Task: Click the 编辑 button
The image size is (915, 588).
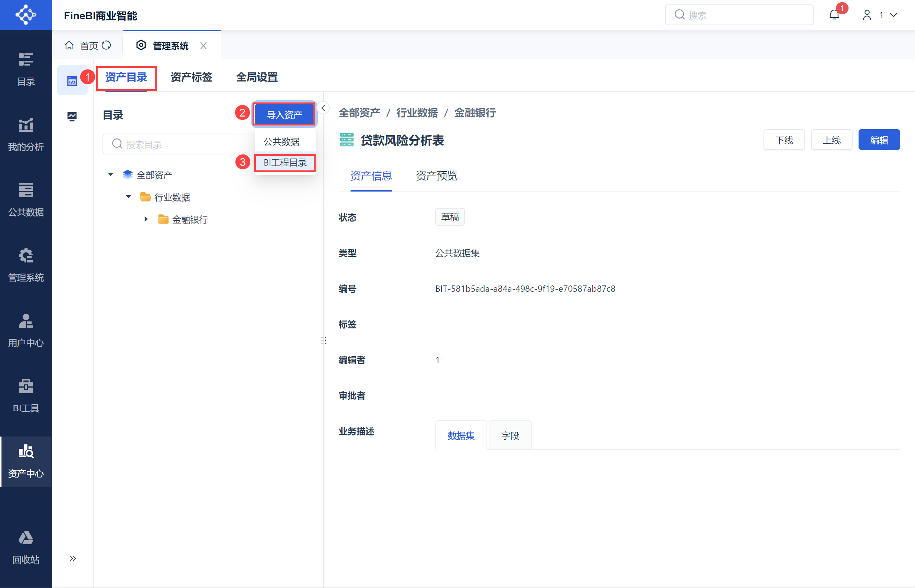Action: (879, 140)
